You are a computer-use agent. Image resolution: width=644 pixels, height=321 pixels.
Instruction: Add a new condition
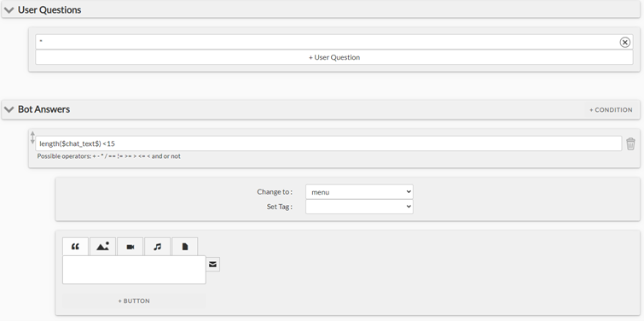611,110
